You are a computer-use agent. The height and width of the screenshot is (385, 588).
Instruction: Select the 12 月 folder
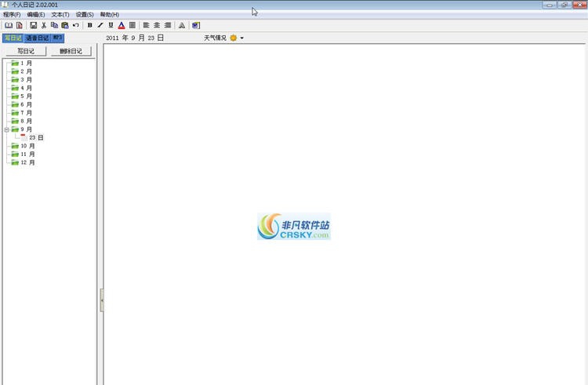pyautogui.click(x=24, y=162)
